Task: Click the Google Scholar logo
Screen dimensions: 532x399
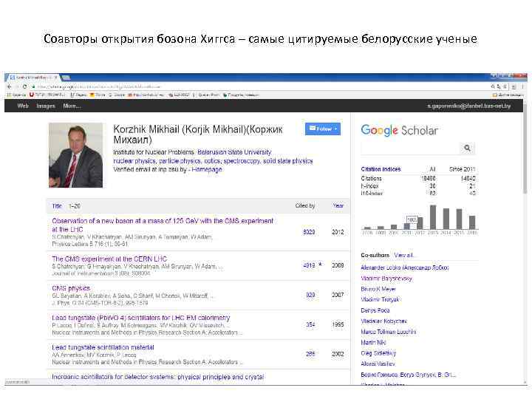Action: pos(399,130)
